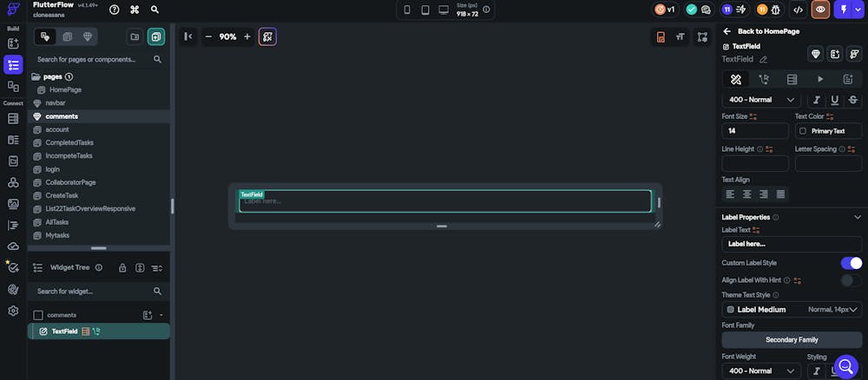Screen dimensions: 868x380
Task: Click the Secondary Family font button
Action: coord(792,340)
